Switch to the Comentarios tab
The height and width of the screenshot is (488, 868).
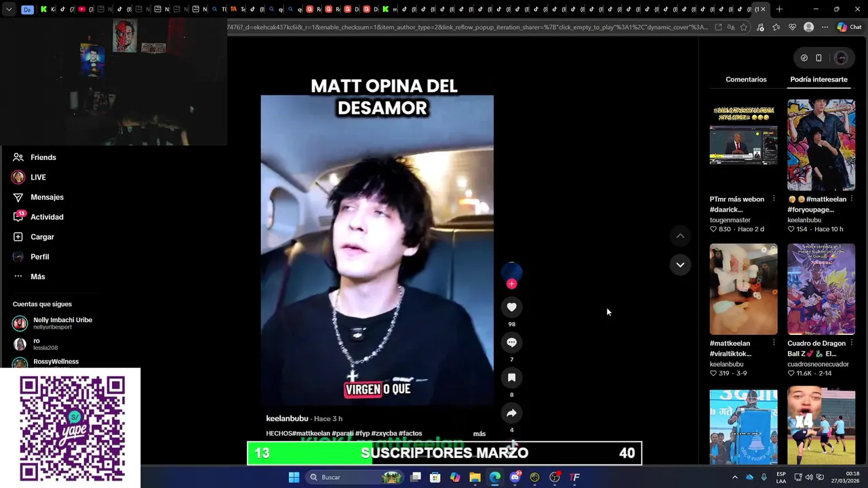pyautogui.click(x=746, y=79)
